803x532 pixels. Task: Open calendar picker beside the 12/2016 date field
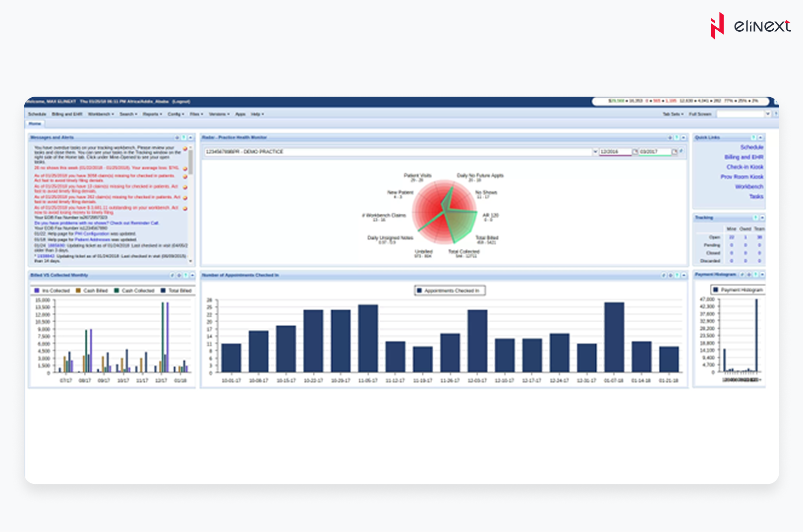pyautogui.click(x=635, y=152)
